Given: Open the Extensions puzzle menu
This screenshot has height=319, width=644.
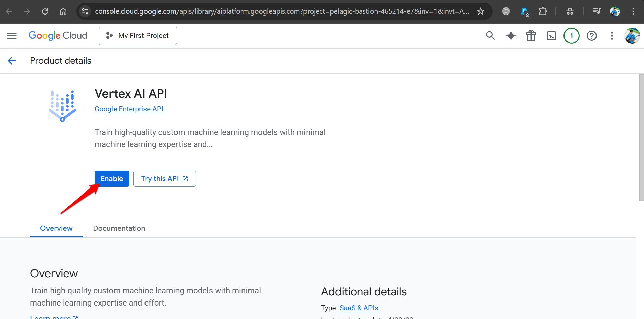Looking at the screenshot, I should click(x=543, y=11).
